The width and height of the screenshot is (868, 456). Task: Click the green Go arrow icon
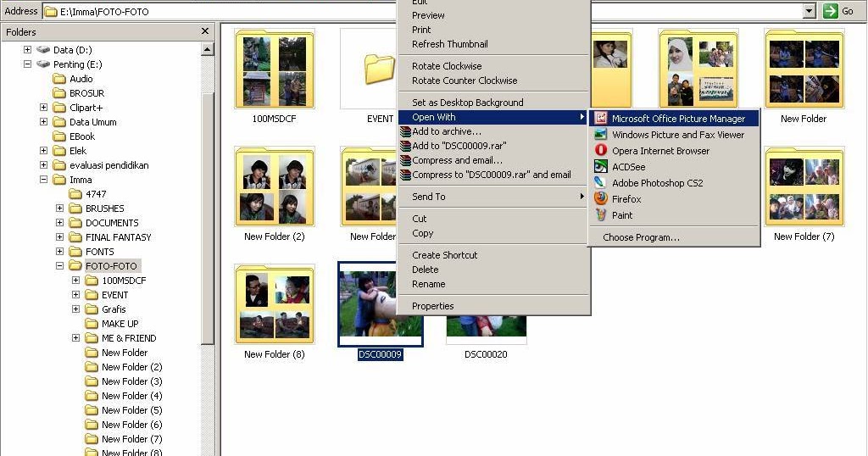(831, 11)
